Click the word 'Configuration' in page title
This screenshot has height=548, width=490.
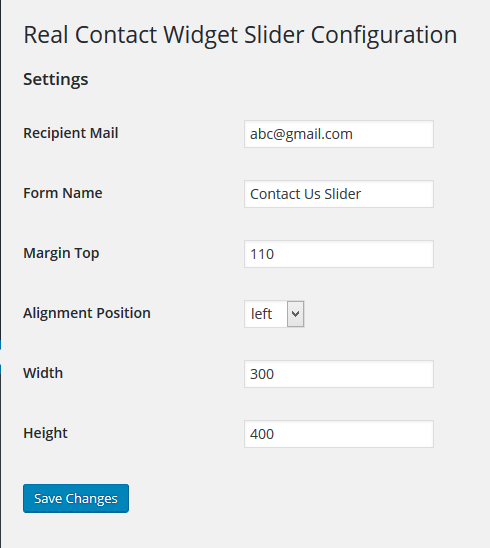coord(384,35)
